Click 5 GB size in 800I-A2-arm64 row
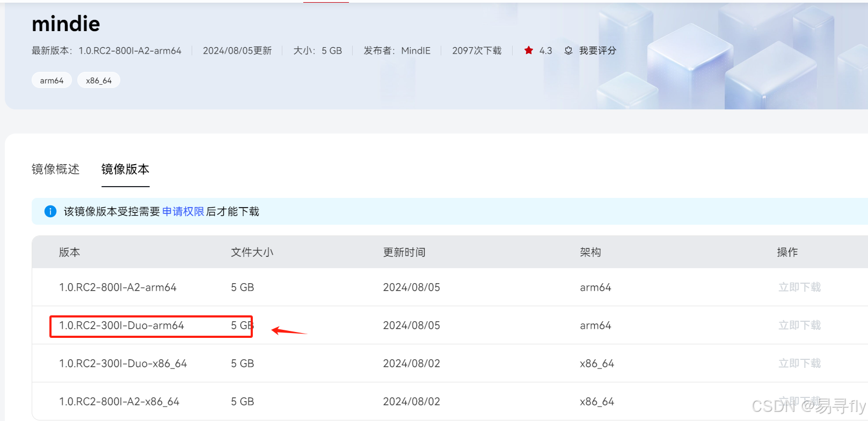The width and height of the screenshot is (868, 421). tap(243, 287)
